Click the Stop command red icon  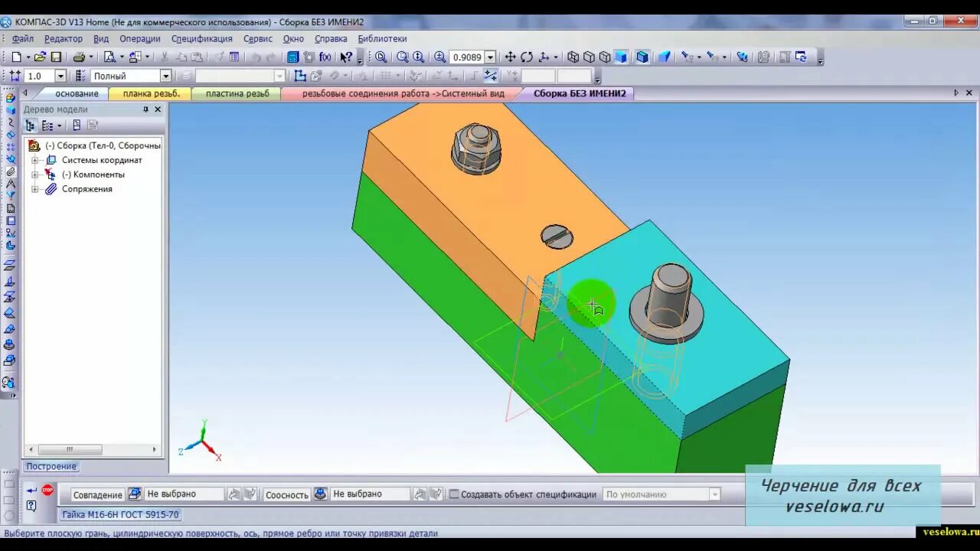(x=47, y=490)
